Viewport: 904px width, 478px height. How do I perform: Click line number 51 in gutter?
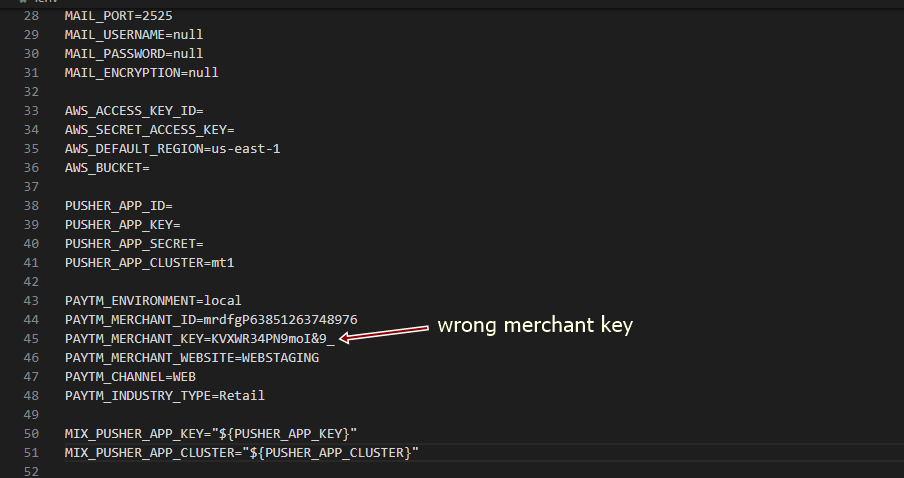(31, 453)
